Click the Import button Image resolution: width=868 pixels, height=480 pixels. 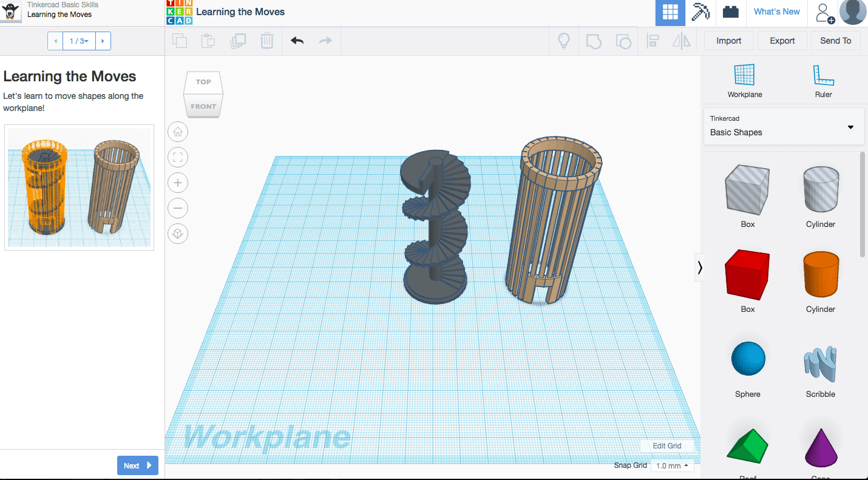[x=729, y=41]
